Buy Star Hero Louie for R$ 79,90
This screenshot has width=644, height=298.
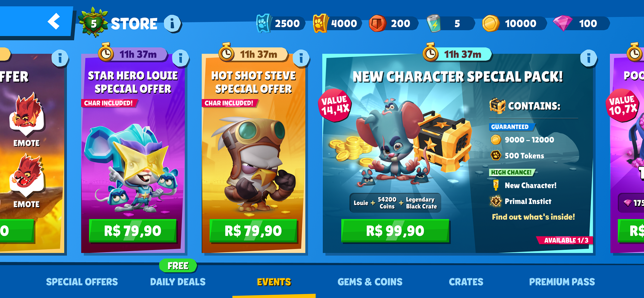pyautogui.click(x=132, y=231)
